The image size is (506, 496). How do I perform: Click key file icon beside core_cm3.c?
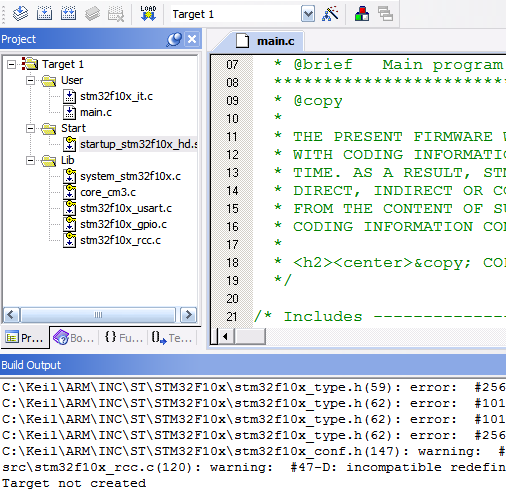tap(69, 192)
